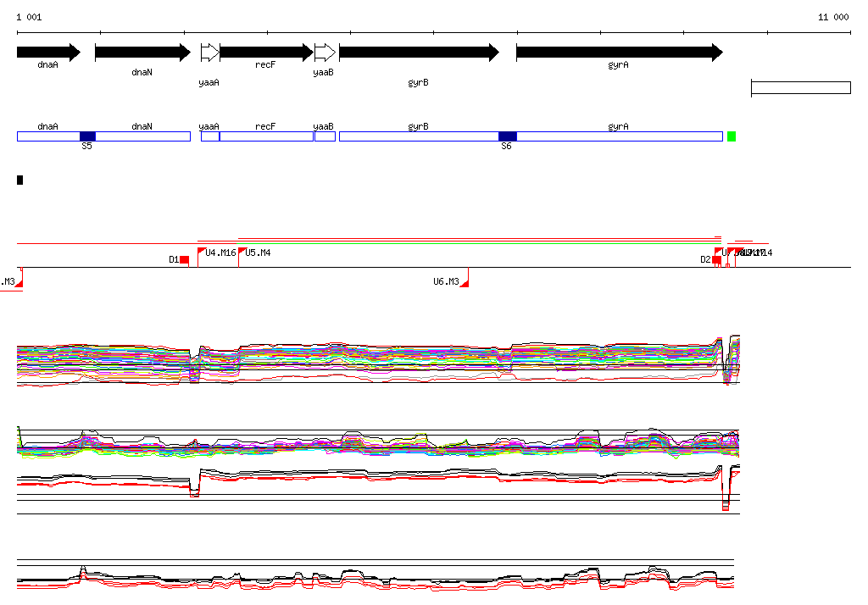The height and width of the screenshot is (605, 868).
Task: Select the black gyrB gene arrow
Action: (x=419, y=53)
